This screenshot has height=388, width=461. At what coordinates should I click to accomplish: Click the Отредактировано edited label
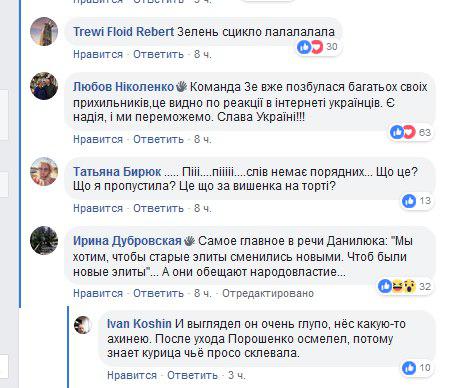point(268,293)
